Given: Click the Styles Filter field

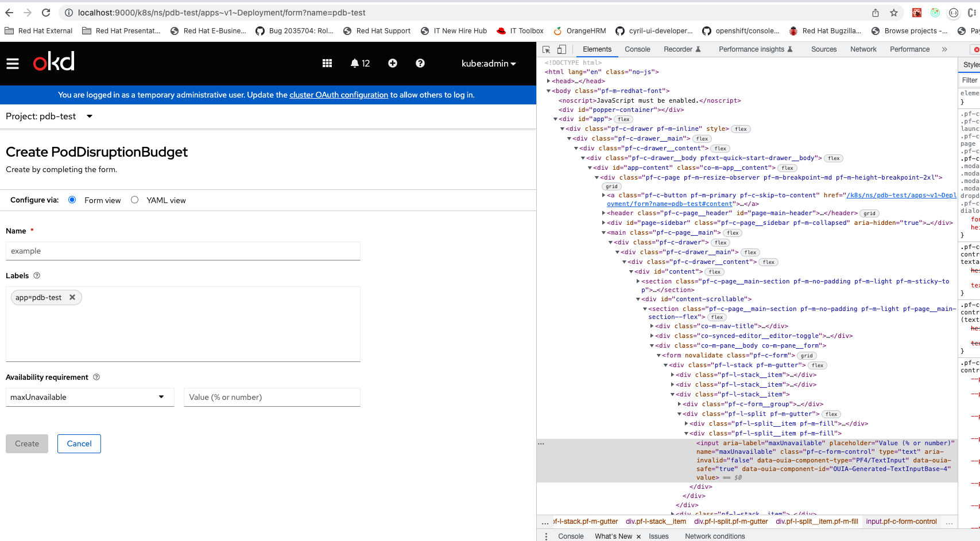Looking at the screenshot, I should 970,80.
